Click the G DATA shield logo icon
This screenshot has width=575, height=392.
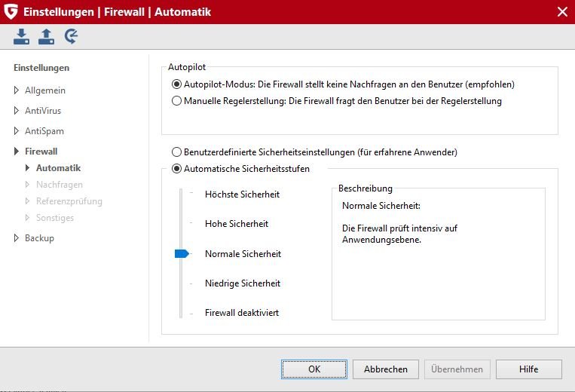click(x=11, y=11)
